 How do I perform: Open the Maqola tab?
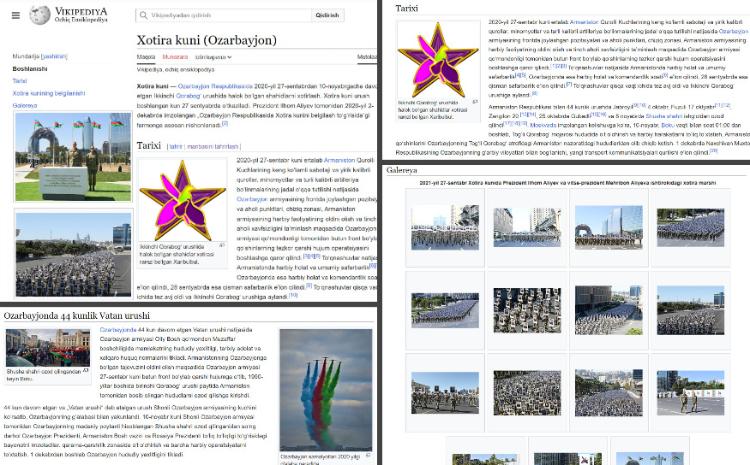(146, 57)
